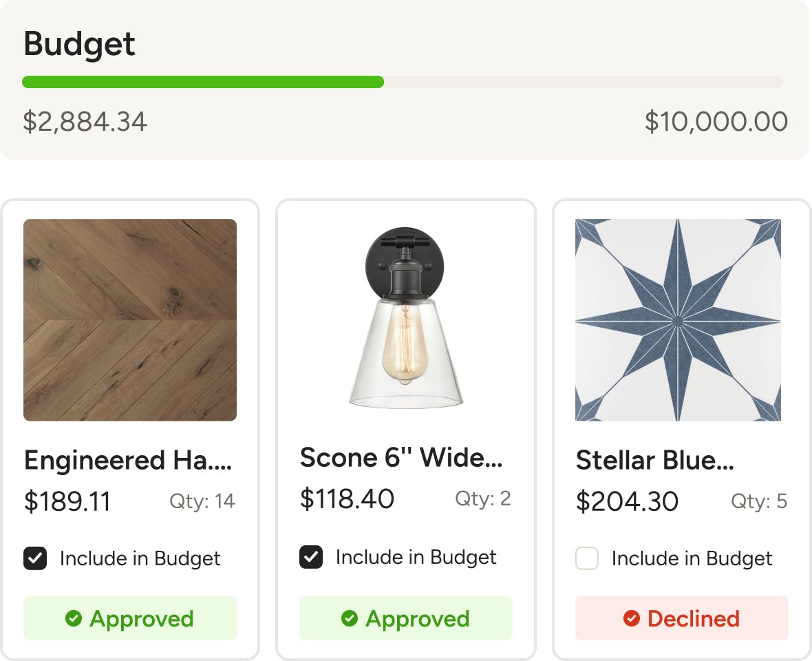Click the Stellar Blue... product title

[x=654, y=460]
